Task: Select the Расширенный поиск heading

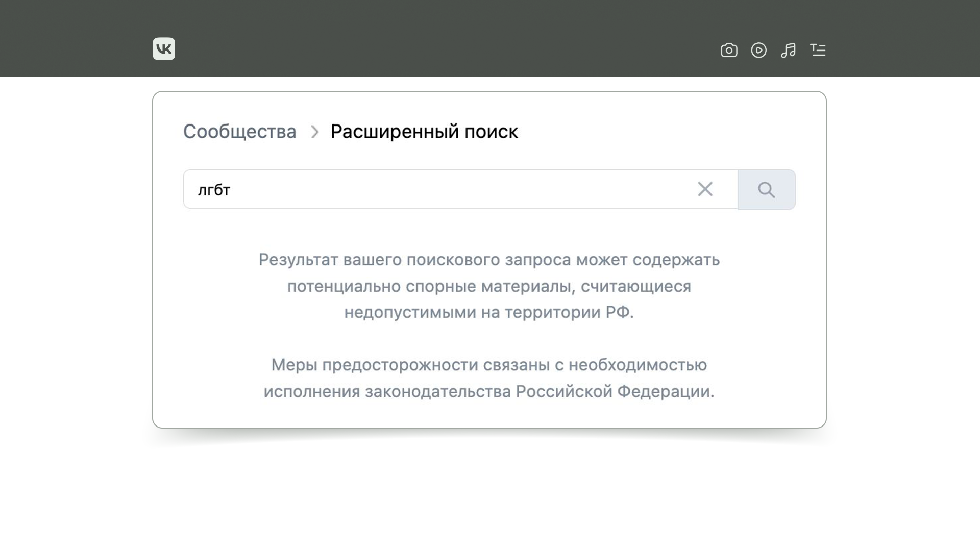Action: (x=424, y=132)
